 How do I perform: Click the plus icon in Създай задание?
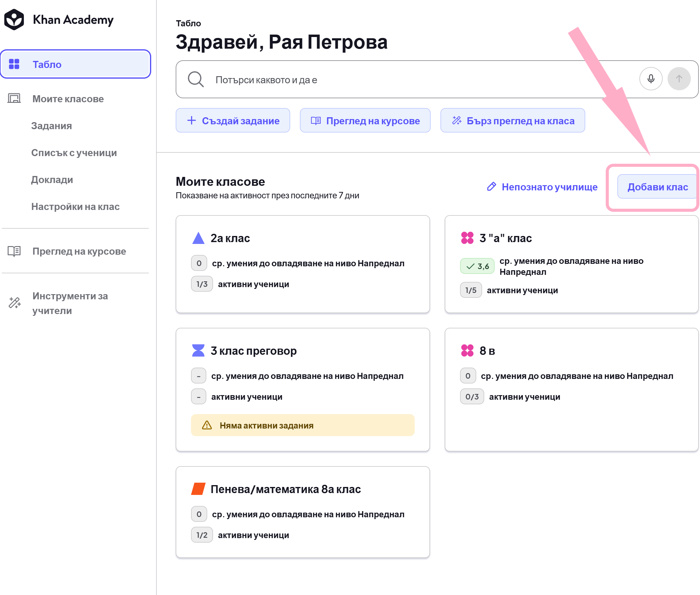[x=192, y=120]
